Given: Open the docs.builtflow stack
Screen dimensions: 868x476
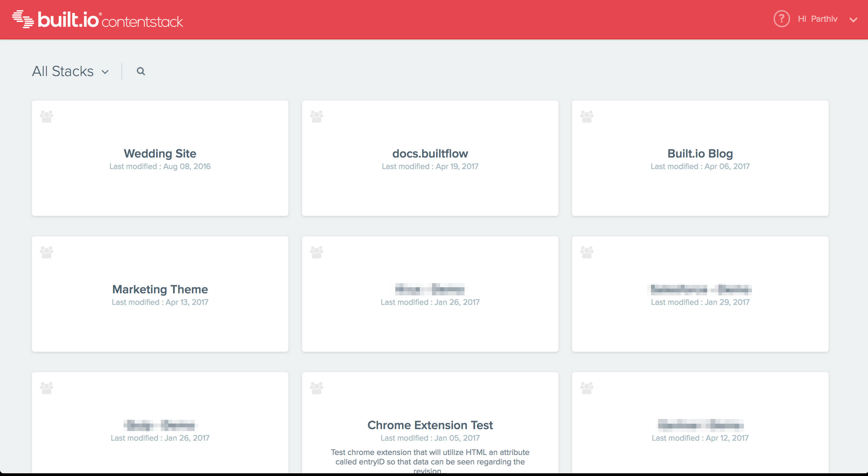Looking at the screenshot, I should point(430,154).
